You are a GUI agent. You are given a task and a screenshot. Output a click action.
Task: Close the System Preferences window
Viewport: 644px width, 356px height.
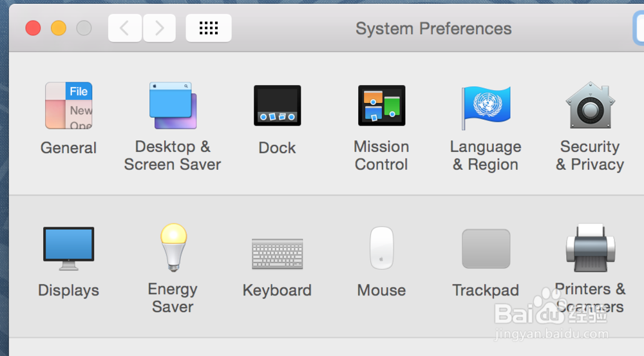[33, 28]
